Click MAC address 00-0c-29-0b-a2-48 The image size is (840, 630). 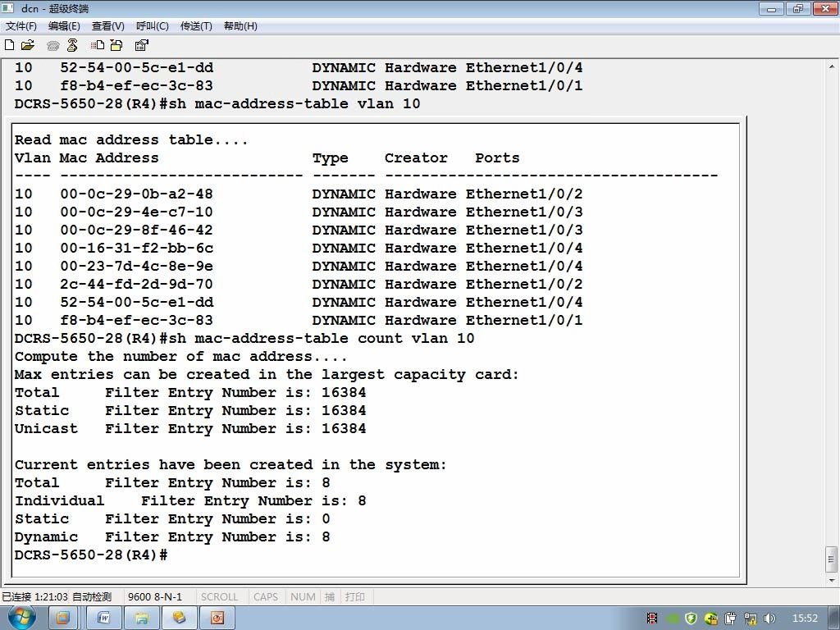click(x=137, y=194)
